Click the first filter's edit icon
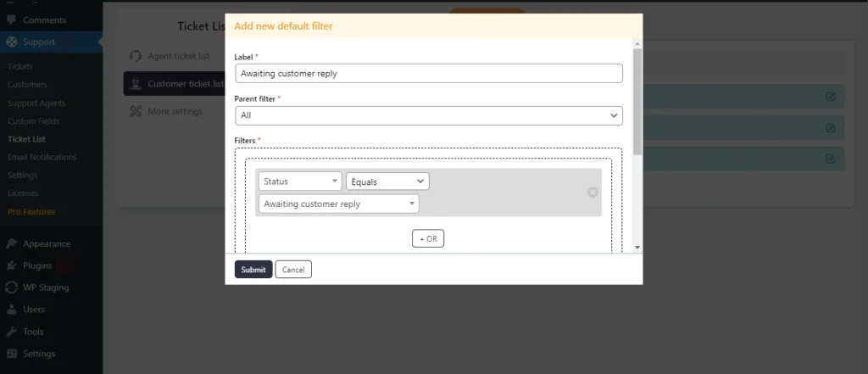The width and height of the screenshot is (868, 374). (x=831, y=97)
